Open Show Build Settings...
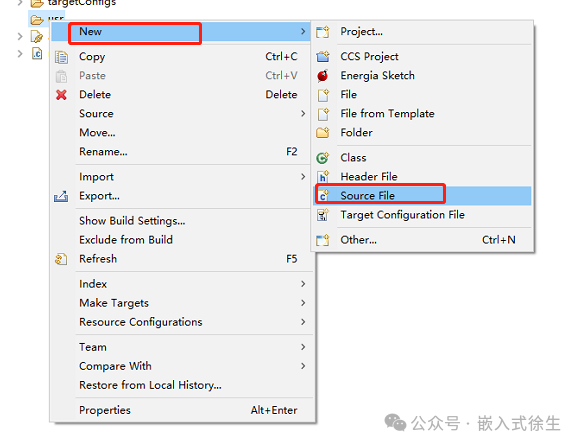The height and width of the screenshot is (446, 579). 132,221
